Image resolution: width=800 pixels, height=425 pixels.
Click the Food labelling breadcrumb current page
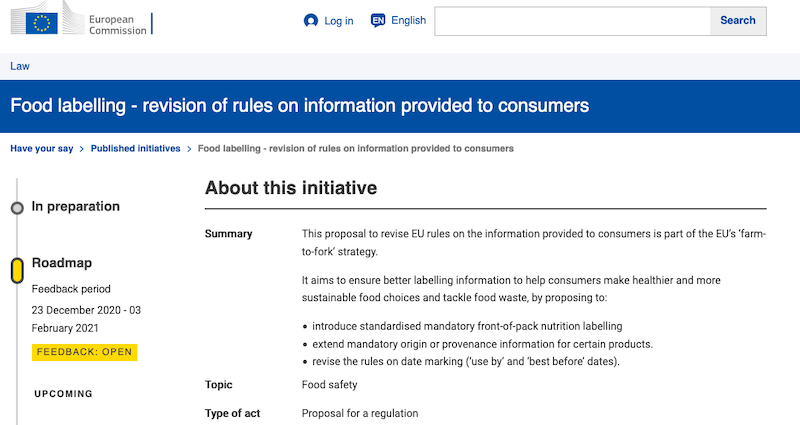click(356, 149)
